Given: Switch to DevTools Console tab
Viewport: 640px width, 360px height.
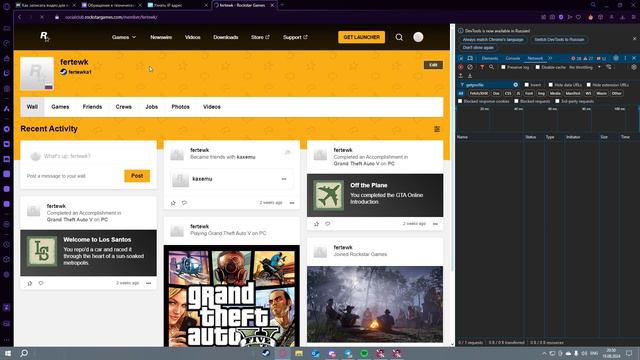Looking at the screenshot, I should 513,58.
